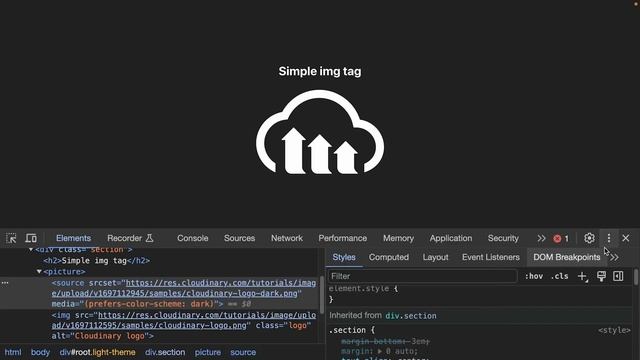
Task: Open the style source link for .section rule
Action: coord(614,330)
